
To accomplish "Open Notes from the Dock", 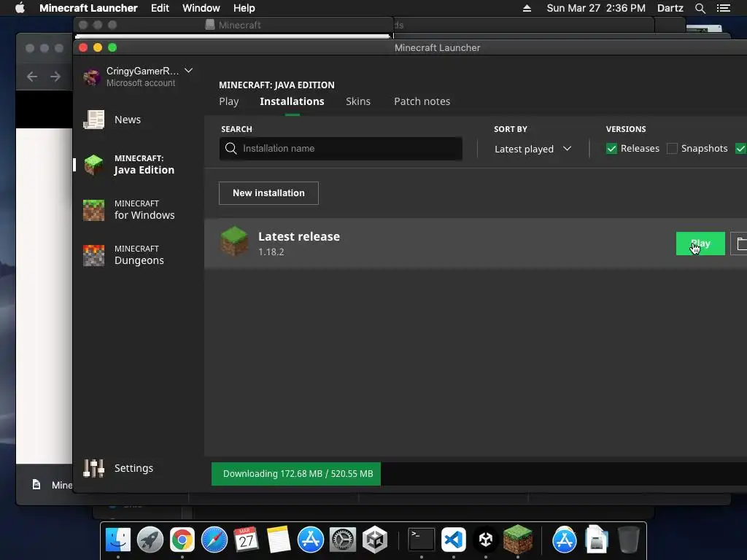I will click(279, 540).
